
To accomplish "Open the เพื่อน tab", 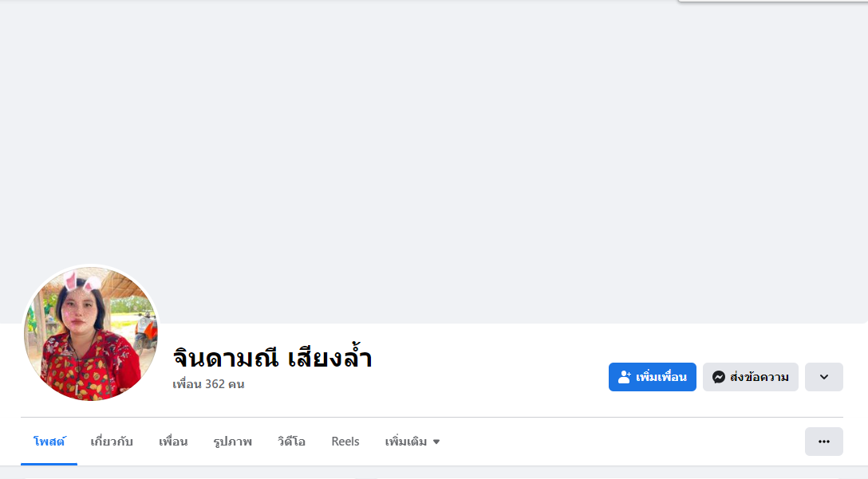I will coord(173,442).
